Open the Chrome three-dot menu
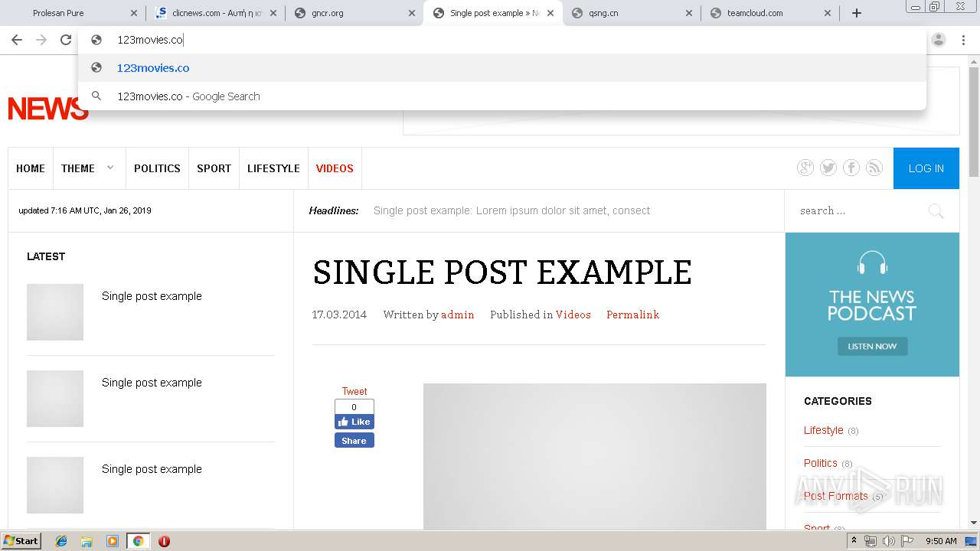 tap(963, 40)
